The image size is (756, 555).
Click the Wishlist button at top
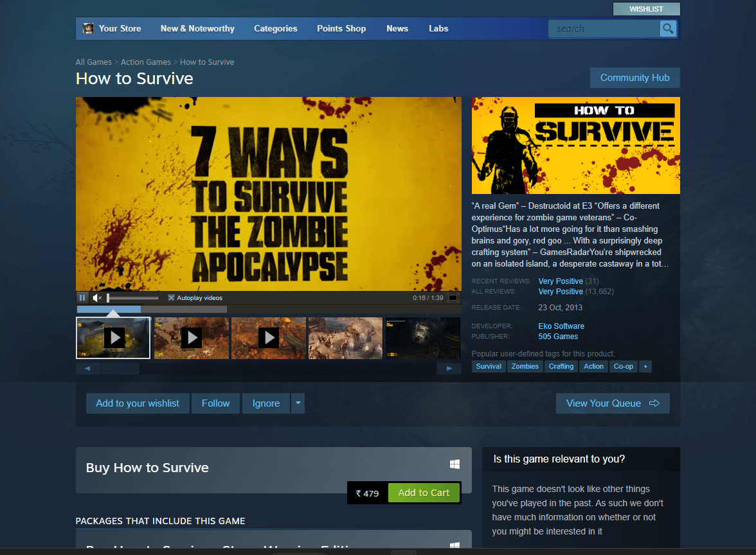647,9
